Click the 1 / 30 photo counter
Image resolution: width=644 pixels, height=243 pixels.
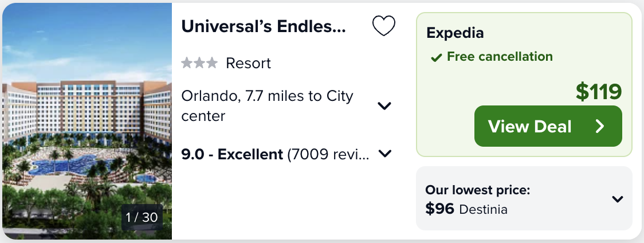point(142,217)
